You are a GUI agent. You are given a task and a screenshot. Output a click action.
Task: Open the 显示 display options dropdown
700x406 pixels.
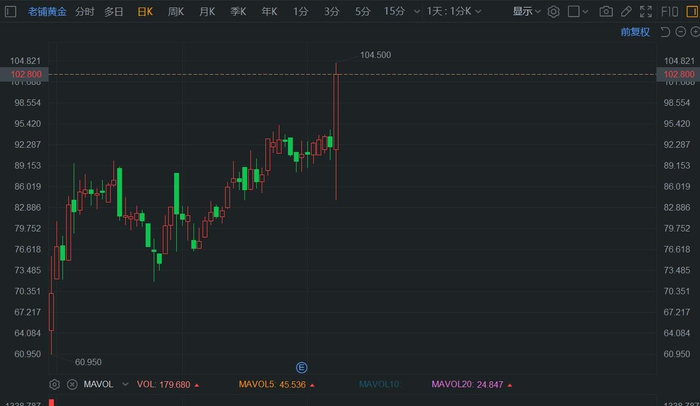pyautogui.click(x=526, y=12)
